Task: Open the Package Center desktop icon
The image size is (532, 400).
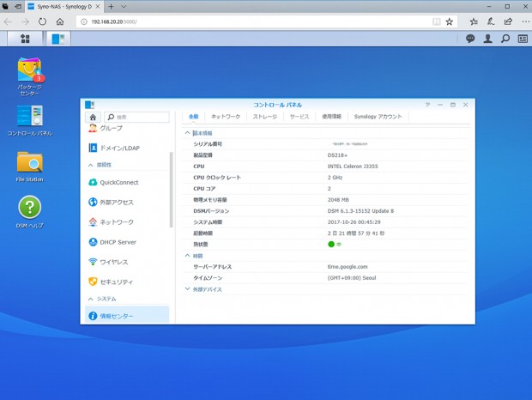Action: click(x=29, y=70)
